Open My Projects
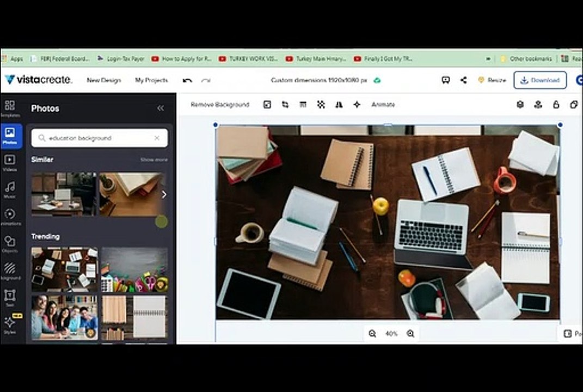This screenshot has height=392, width=583. pyautogui.click(x=151, y=81)
